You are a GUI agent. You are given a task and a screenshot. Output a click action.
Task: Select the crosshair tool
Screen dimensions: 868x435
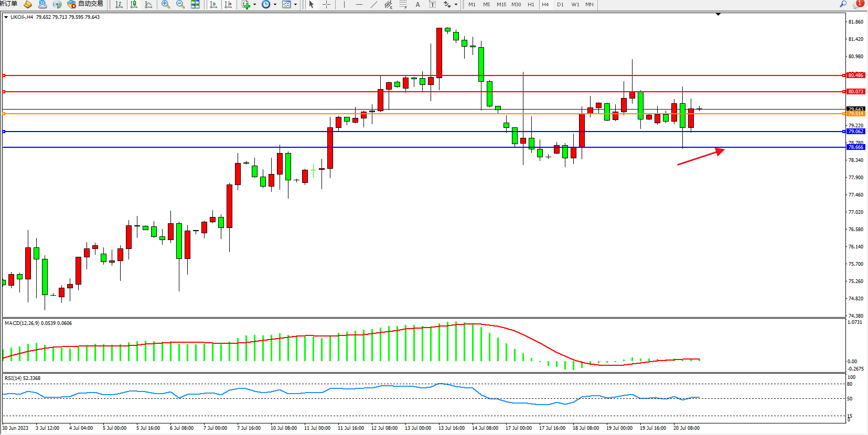point(326,4)
